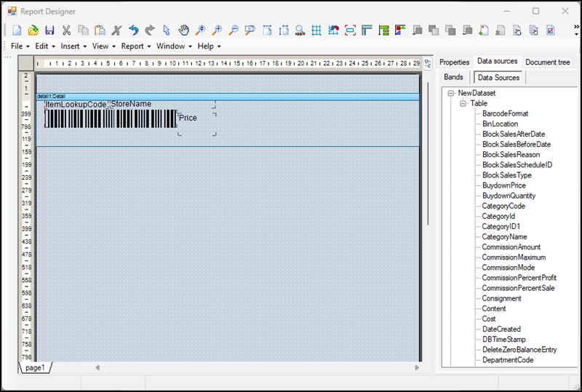Zoom in with the plus magnifier
582x392 pixels.
(217, 30)
